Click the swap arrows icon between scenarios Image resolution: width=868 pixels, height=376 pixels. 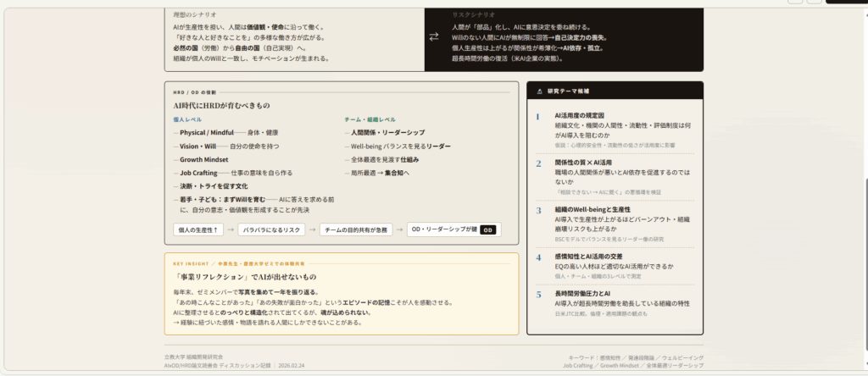pyautogui.click(x=434, y=36)
